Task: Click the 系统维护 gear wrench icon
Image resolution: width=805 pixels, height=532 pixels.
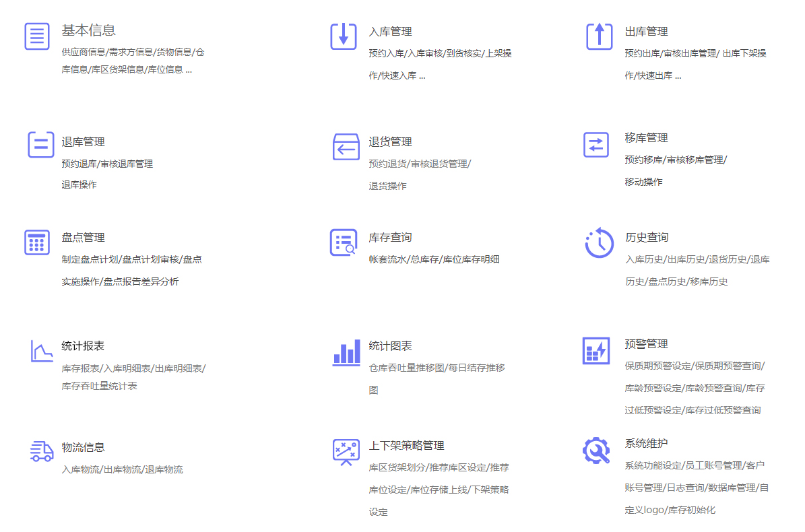Action: tap(596, 451)
